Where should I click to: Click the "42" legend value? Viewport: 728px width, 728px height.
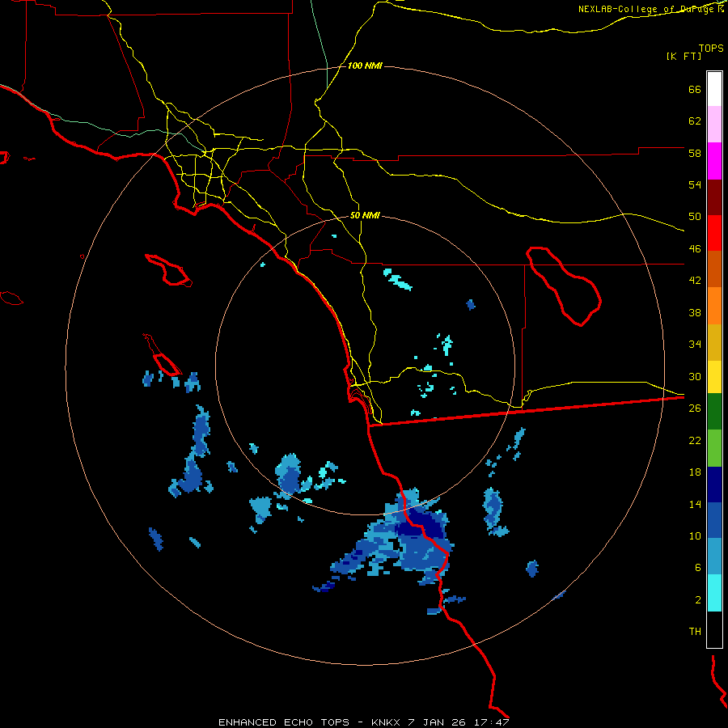pyautogui.click(x=695, y=281)
